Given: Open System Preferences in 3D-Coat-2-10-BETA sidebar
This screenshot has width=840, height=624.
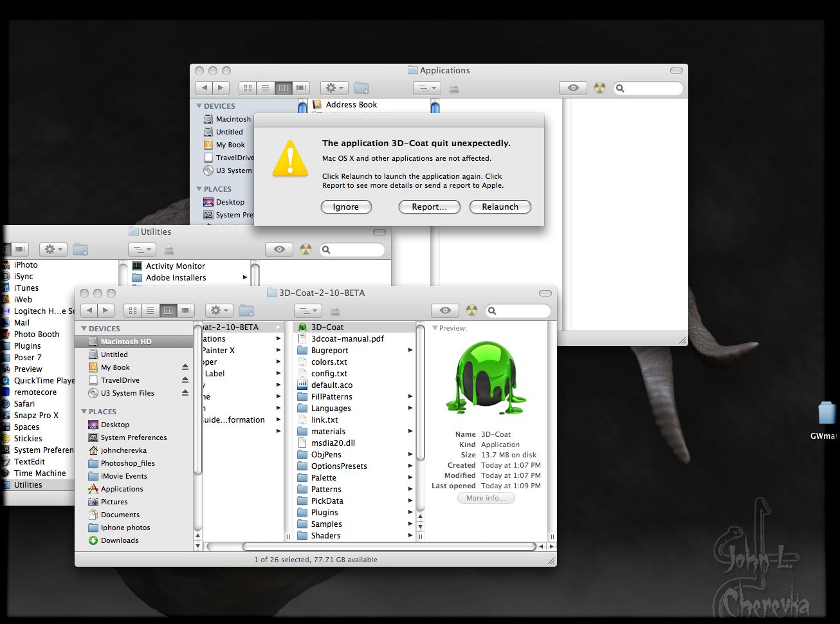Looking at the screenshot, I should tap(134, 437).
